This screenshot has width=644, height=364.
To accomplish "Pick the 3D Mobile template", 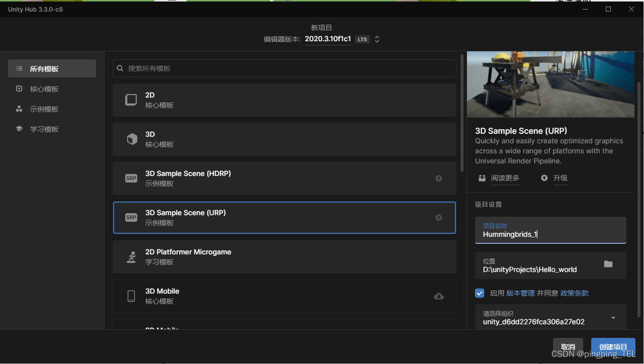I will point(285,296).
